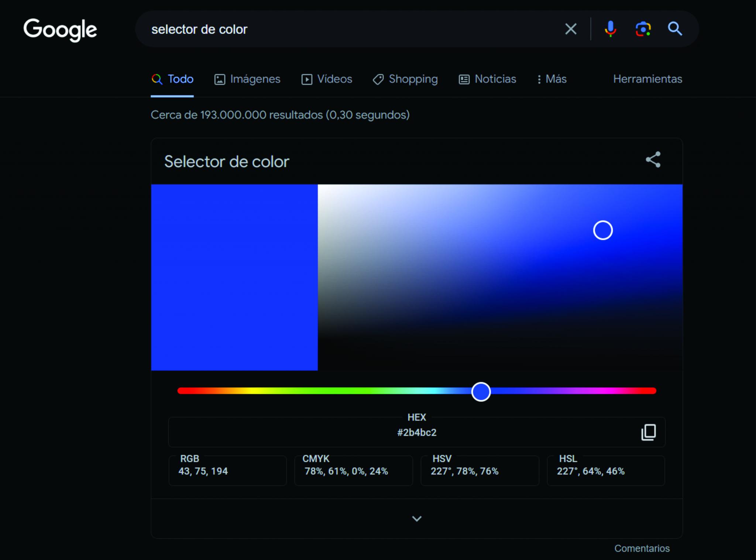The width and height of the screenshot is (756, 560).
Task: Click the magnifying glass search icon
Action: click(x=675, y=29)
